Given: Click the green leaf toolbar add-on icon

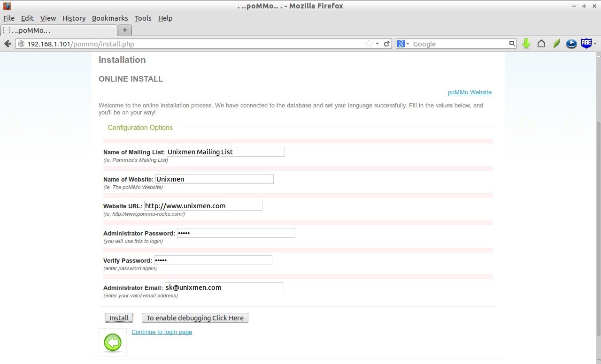Looking at the screenshot, I should tap(556, 44).
